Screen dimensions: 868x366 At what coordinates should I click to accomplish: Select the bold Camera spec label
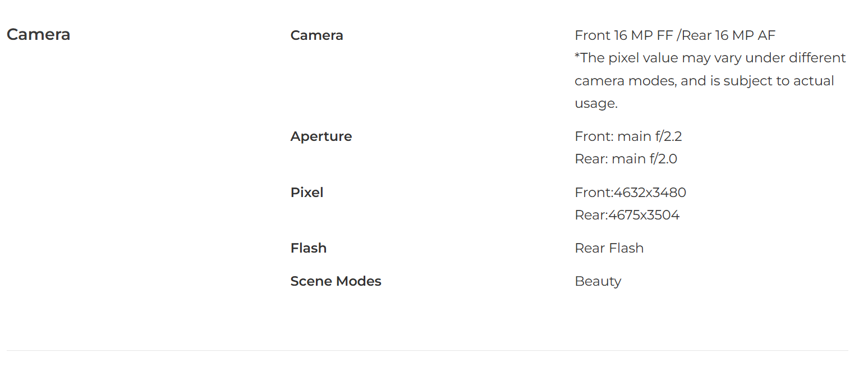pos(316,35)
